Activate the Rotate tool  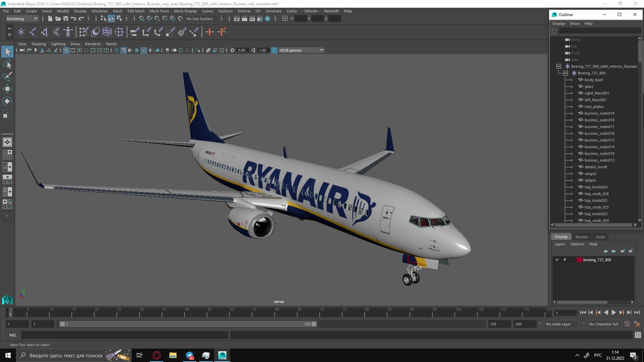(x=7, y=101)
